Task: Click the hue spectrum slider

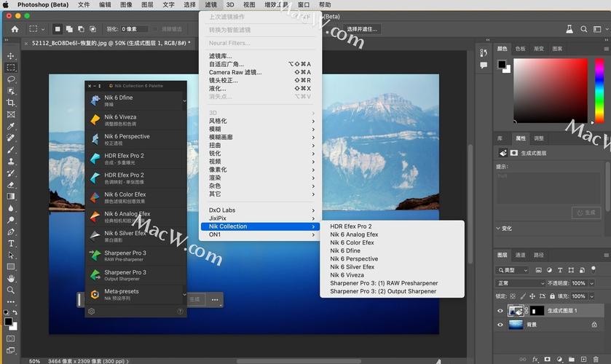Action: (599, 90)
